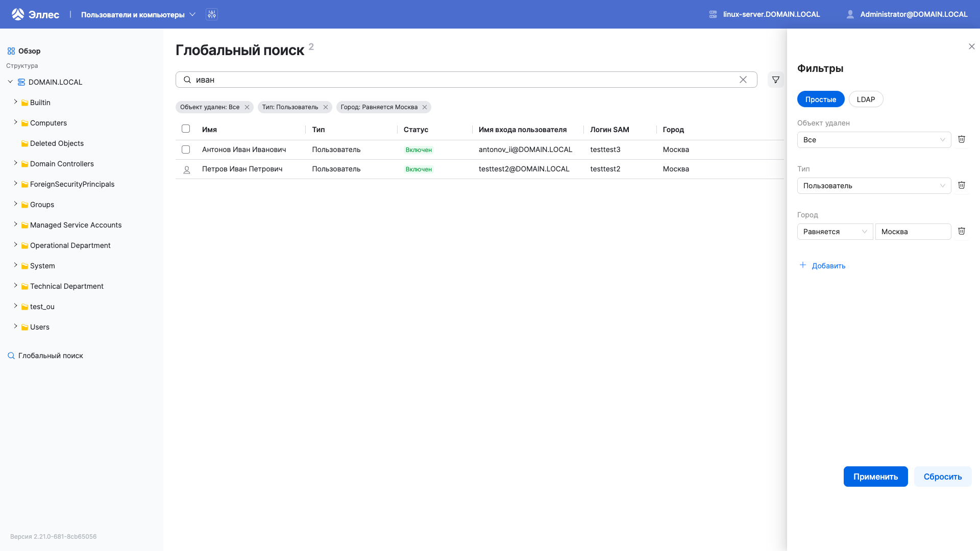Click the user icon beside Петров Иван Петрович
980x551 pixels.
point(187,170)
